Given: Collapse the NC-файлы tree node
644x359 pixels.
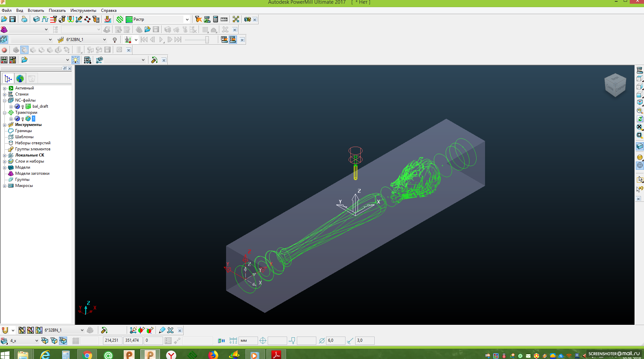Looking at the screenshot, I should click(x=5, y=101).
